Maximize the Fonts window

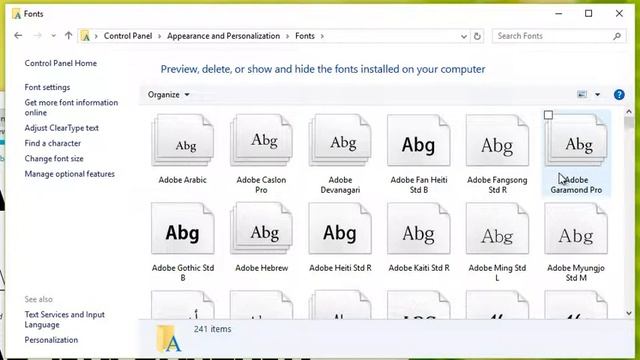pos(589,13)
